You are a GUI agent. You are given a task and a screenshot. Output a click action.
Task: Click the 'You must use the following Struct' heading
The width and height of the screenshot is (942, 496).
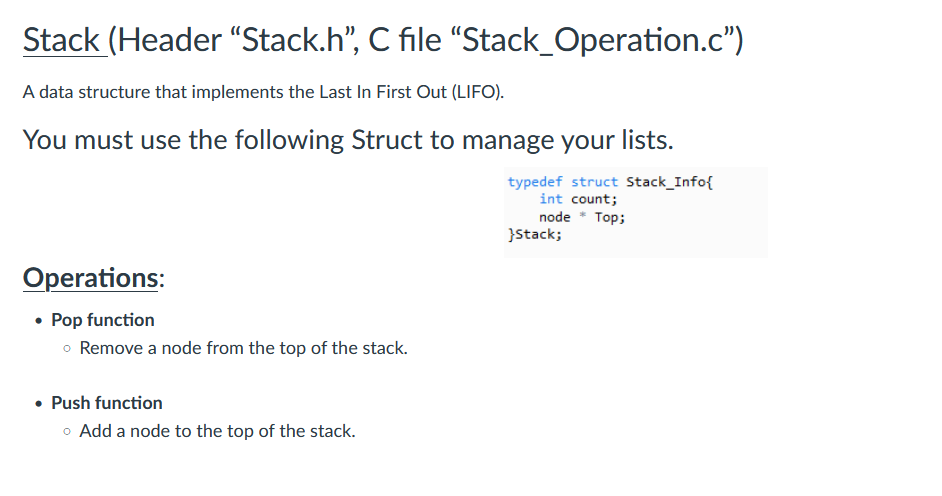click(x=348, y=140)
